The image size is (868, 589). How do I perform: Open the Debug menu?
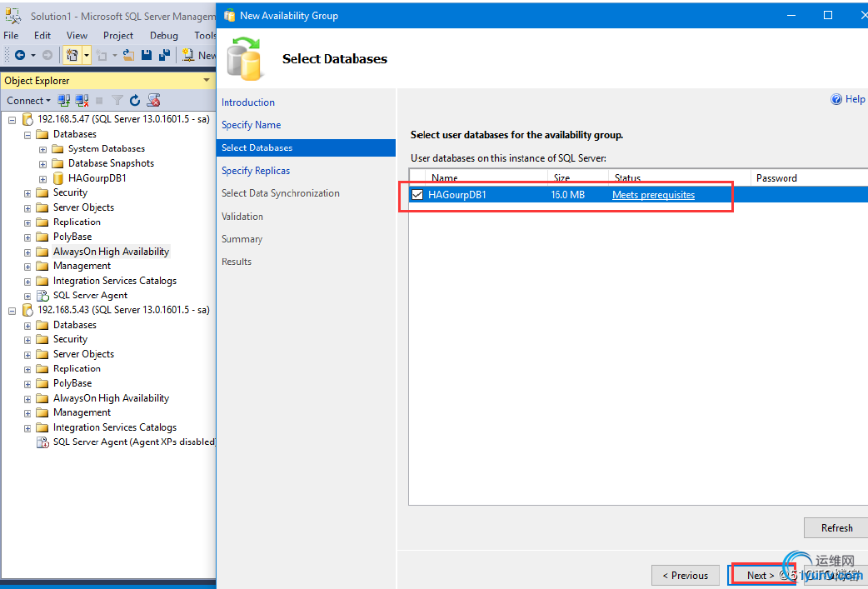point(164,36)
